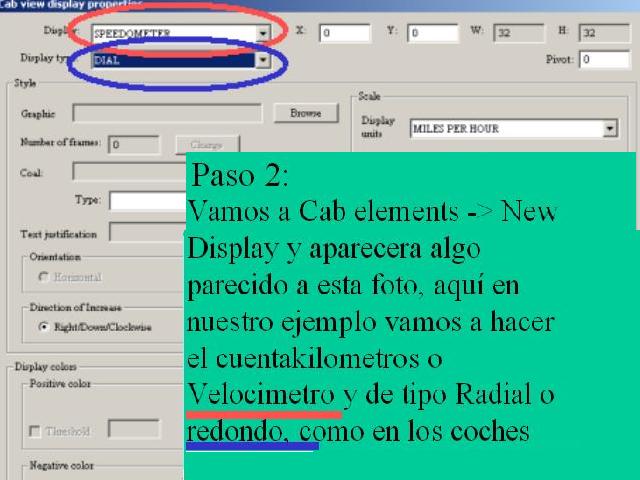Enable the Threshold checkbox
The height and width of the screenshot is (480, 640).
click(x=36, y=431)
